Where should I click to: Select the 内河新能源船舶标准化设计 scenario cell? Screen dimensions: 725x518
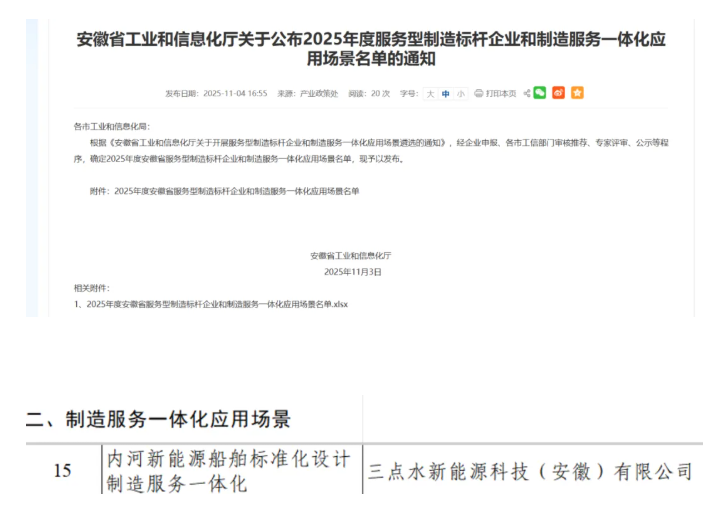(x=231, y=470)
